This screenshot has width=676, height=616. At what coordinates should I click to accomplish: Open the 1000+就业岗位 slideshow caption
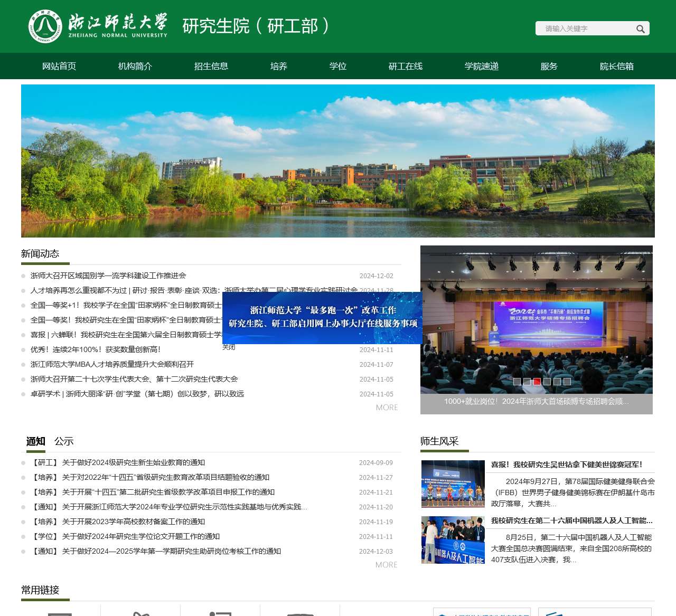[x=537, y=402]
